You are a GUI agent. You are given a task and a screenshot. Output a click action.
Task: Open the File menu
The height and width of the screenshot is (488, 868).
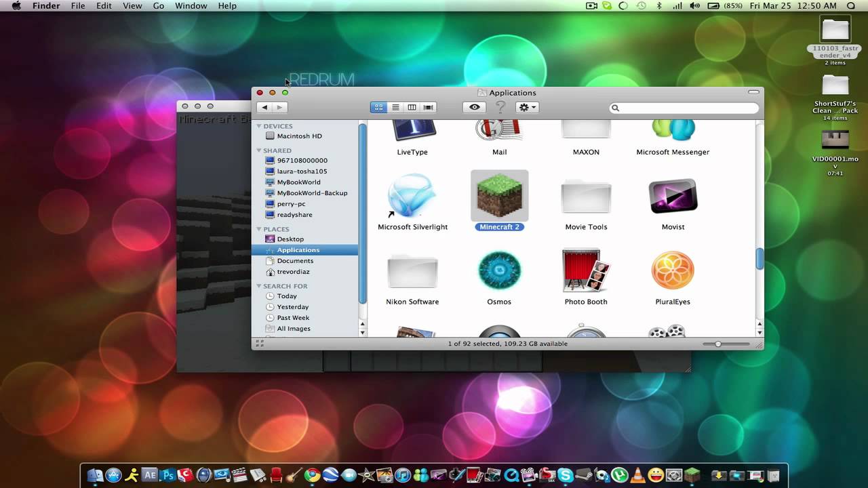tap(78, 5)
